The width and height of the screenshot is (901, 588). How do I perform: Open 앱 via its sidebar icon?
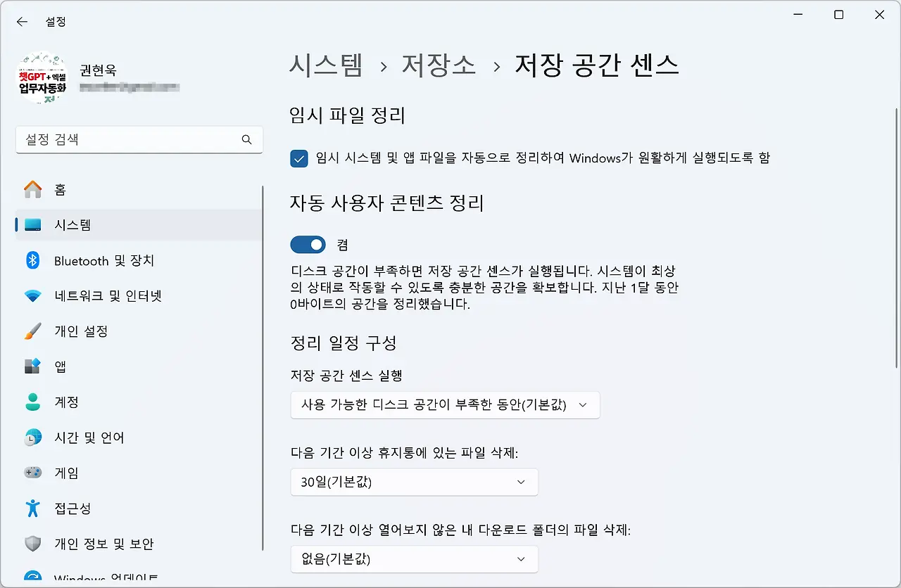click(x=34, y=366)
